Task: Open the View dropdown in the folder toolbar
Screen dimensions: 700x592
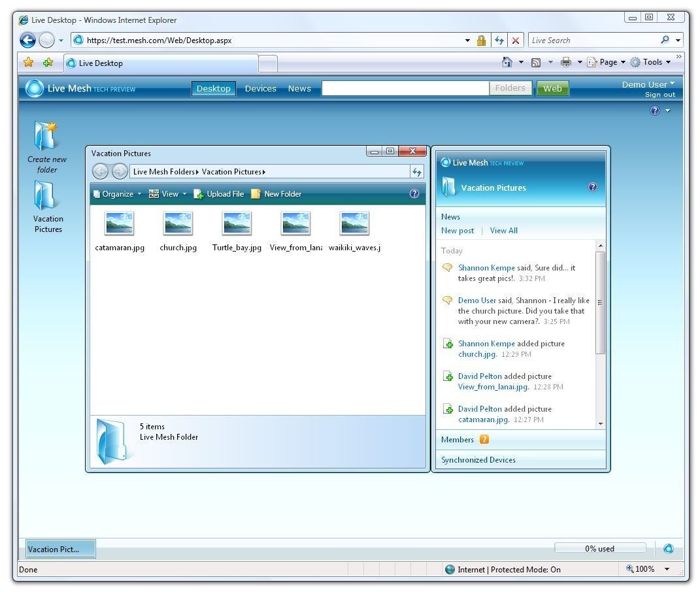Action: coord(169,193)
